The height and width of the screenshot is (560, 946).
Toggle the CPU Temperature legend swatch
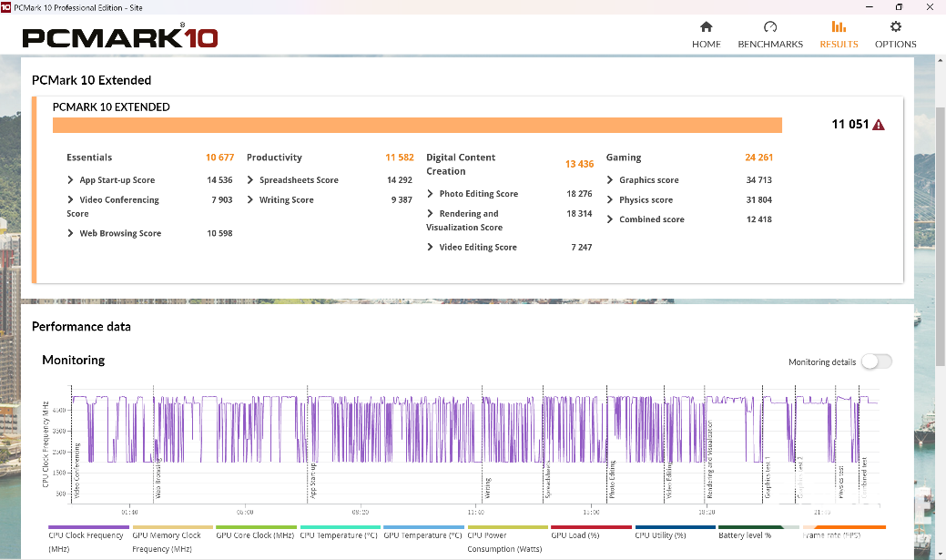(341, 527)
